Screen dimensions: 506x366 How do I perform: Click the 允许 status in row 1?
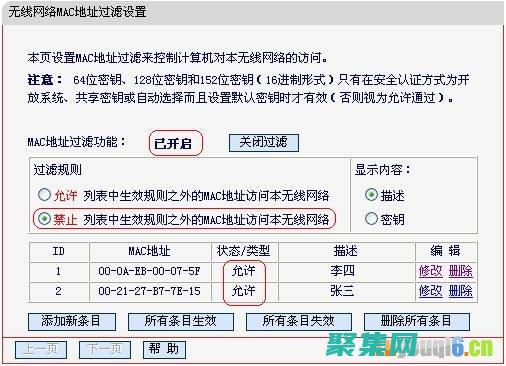point(244,271)
